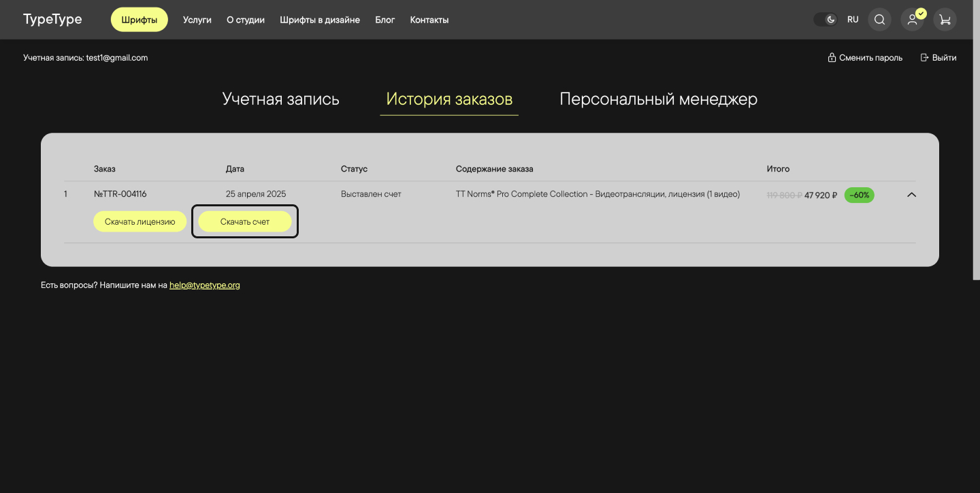Click the TT Norms Pro order description
Image resolution: width=980 pixels, height=493 pixels.
(x=598, y=194)
